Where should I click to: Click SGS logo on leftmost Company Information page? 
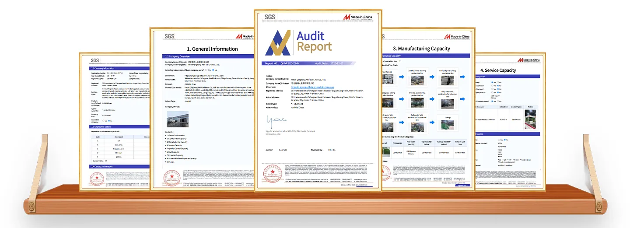pyautogui.click(x=94, y=61)
